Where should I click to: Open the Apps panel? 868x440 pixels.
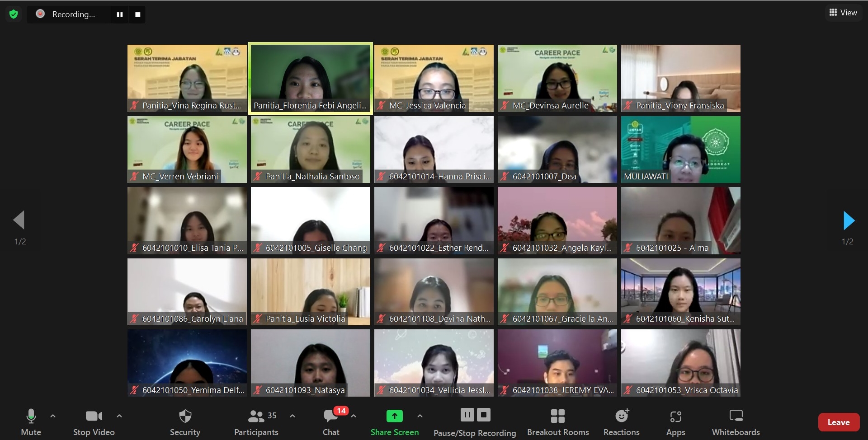point(675,422)
